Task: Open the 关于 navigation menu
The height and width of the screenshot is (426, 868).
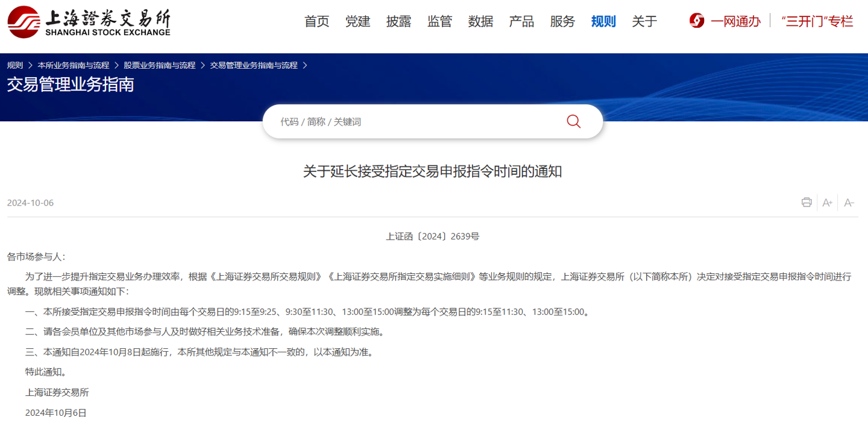Action: click(x=644, y=21)
